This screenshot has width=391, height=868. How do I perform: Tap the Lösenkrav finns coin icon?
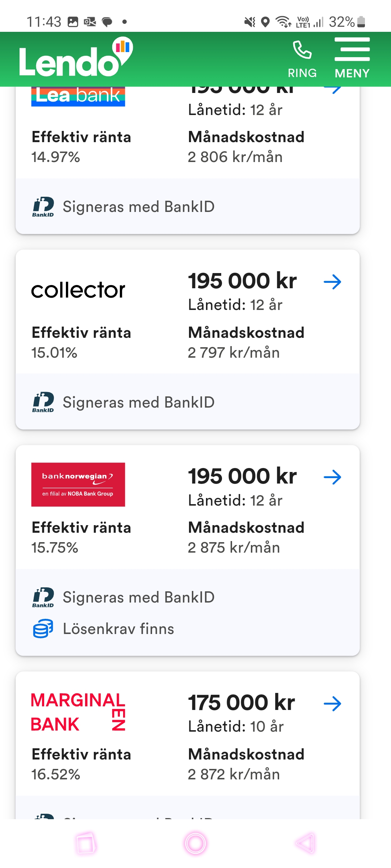coord(43,629)
